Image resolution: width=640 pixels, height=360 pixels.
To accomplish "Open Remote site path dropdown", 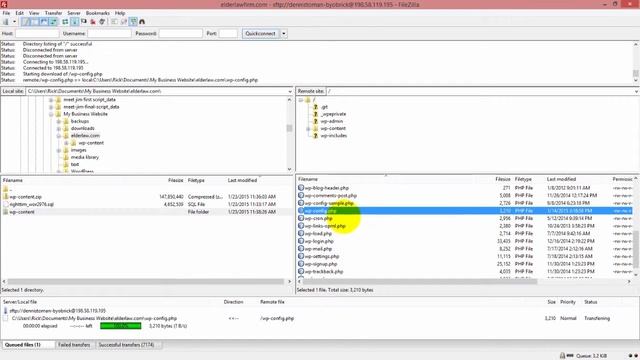I will coord(636,91).
